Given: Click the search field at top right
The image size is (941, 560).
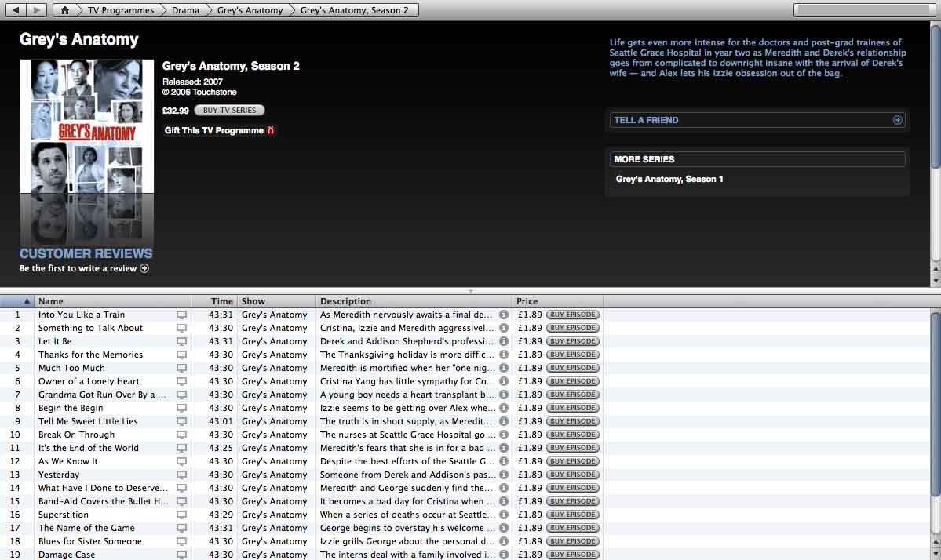Looking at the screenshot, I should 863,10.
